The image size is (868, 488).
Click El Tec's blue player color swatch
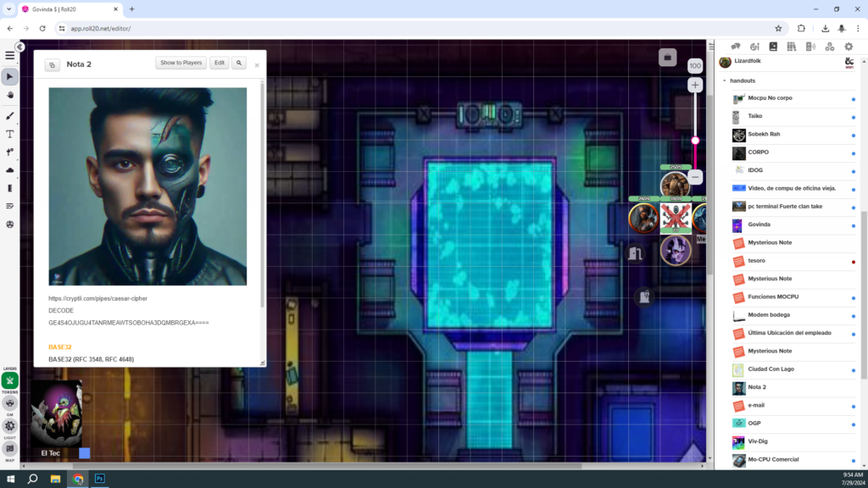(x=84, y=453)
